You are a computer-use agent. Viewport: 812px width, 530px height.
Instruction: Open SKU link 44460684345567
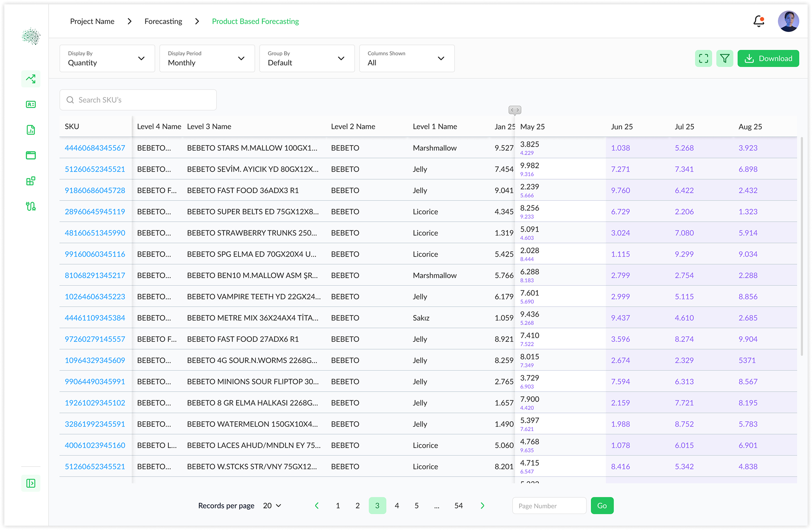pos(95,148)
